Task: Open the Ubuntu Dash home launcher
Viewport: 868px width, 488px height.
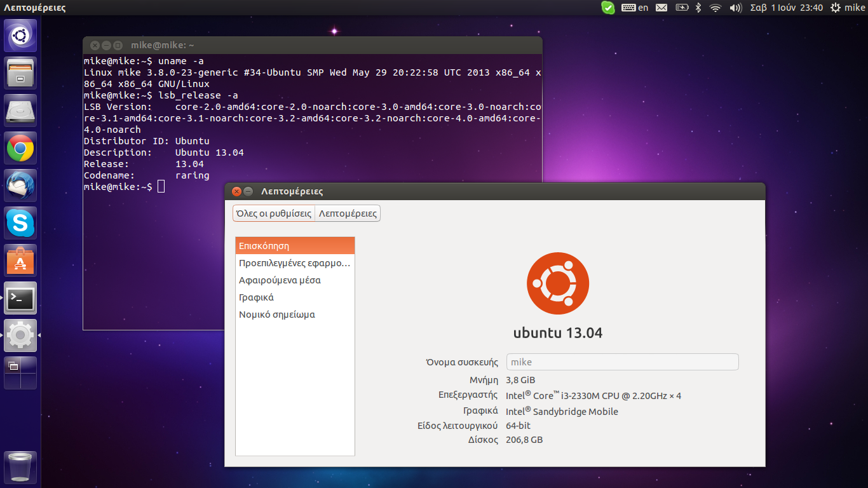Action: coord(20,36)
